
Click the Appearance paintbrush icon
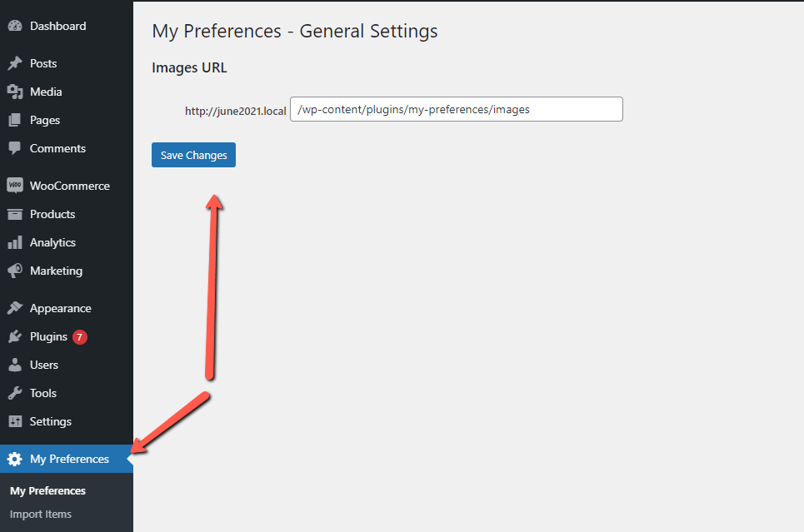coord(15,308)
